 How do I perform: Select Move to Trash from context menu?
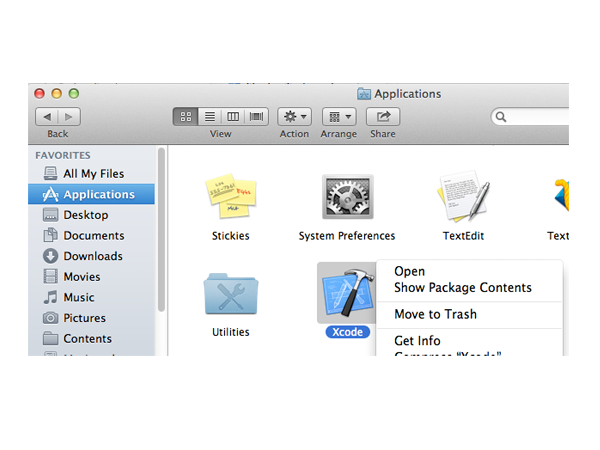coord(435,314)
